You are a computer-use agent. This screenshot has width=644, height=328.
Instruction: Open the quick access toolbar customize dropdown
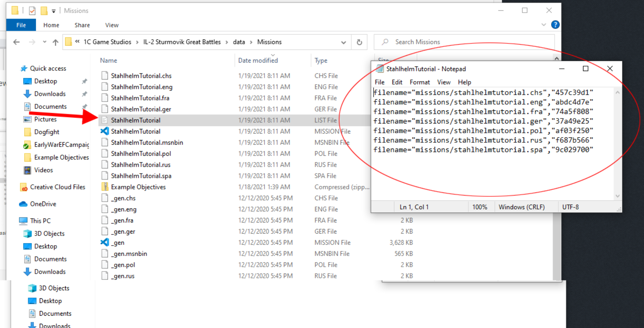53,11
